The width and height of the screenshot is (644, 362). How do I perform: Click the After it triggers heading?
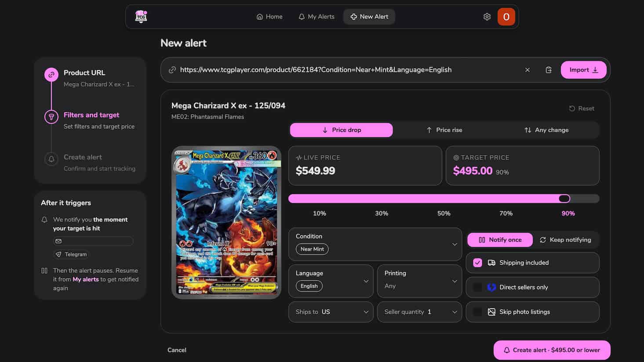pos(66,203)
